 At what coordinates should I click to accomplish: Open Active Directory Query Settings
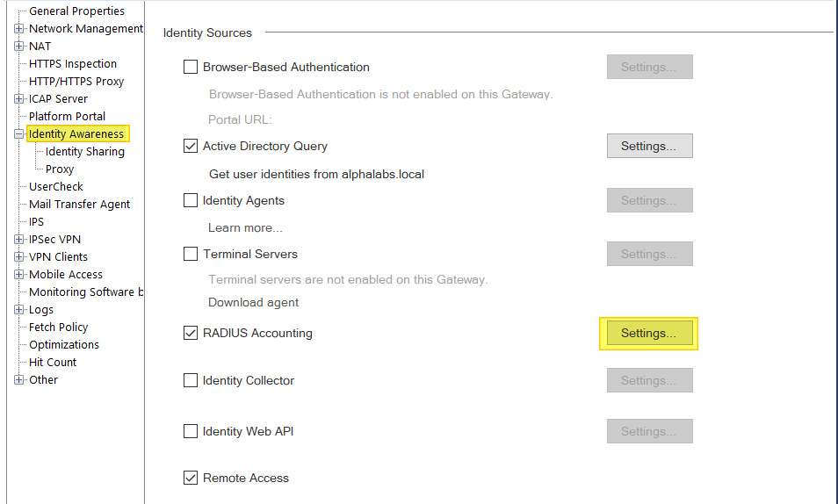649,146
